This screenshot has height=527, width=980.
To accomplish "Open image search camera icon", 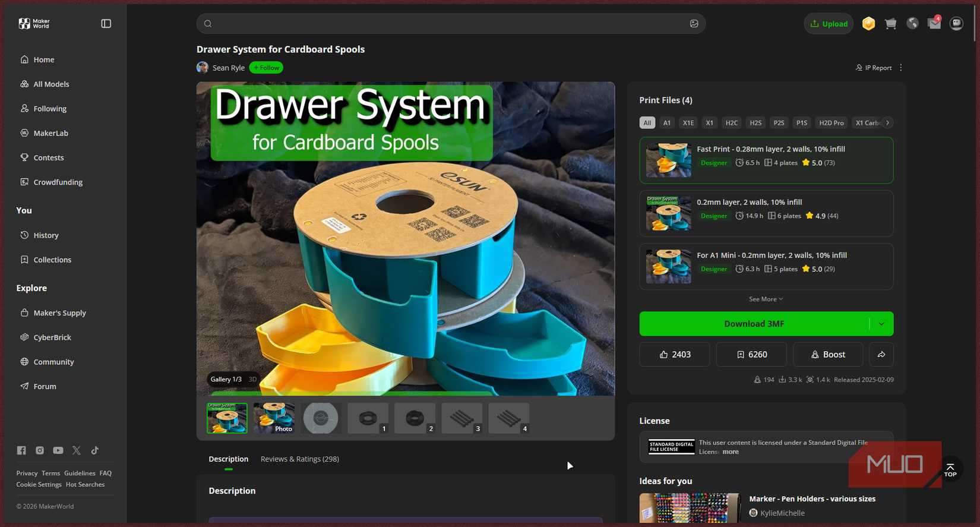I will 694,24.
